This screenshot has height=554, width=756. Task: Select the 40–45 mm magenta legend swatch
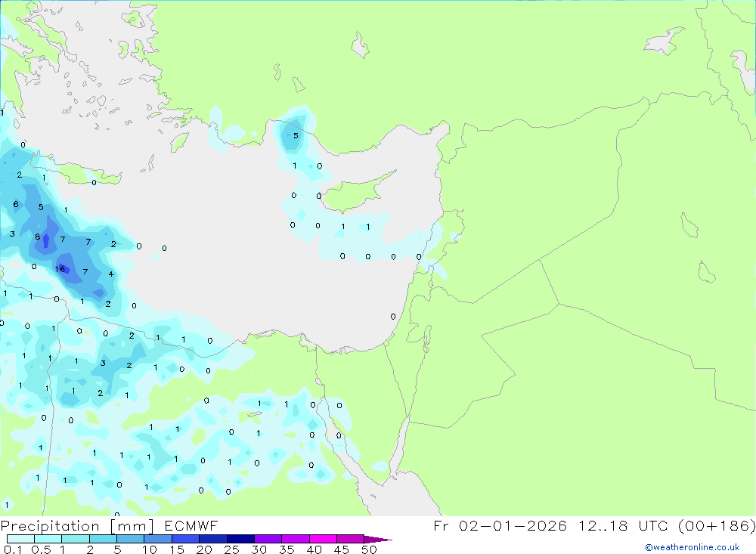323,539
